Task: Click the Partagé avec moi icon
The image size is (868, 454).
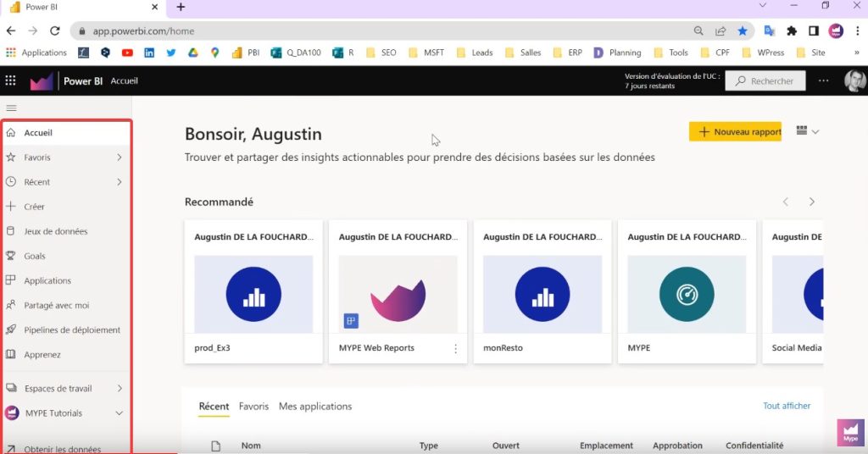Action: click(10, 305)
